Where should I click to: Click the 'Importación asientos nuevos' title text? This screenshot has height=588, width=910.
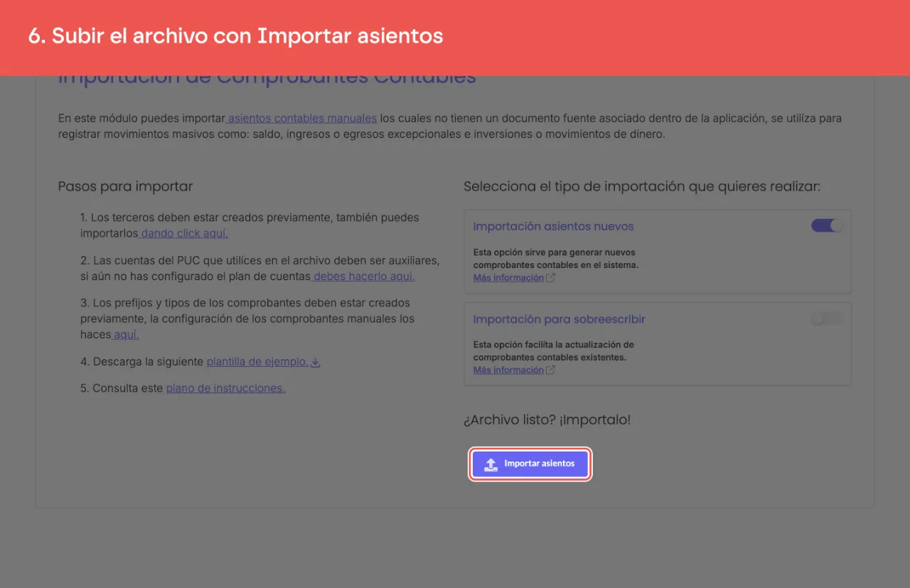pos(553,227)
